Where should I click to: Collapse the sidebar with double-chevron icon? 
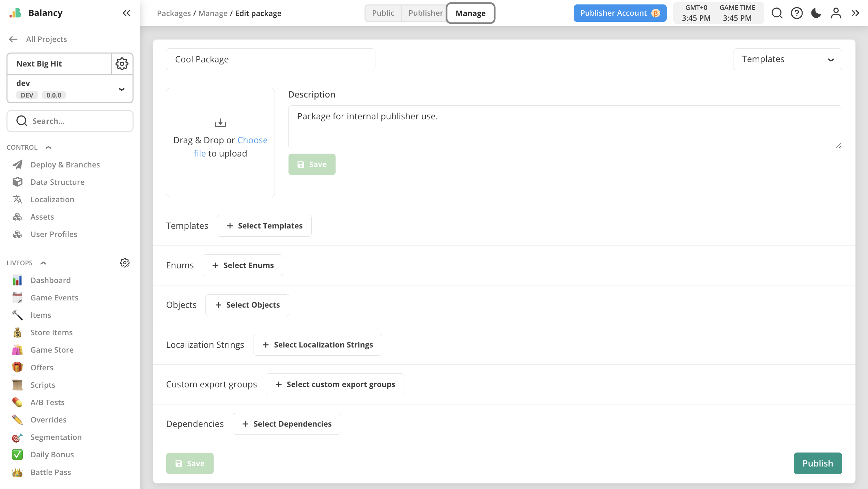pyautogui.click(x=126, y=13)
